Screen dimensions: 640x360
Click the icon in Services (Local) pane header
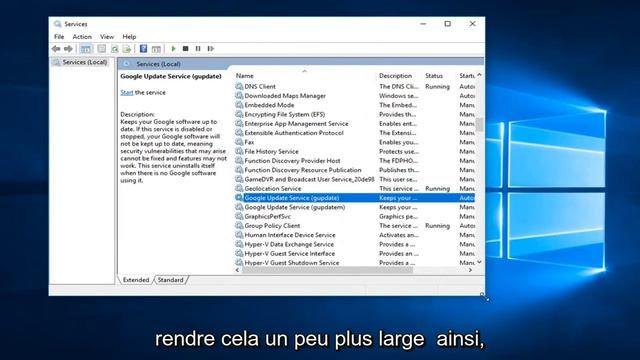[x=127, y=64]
